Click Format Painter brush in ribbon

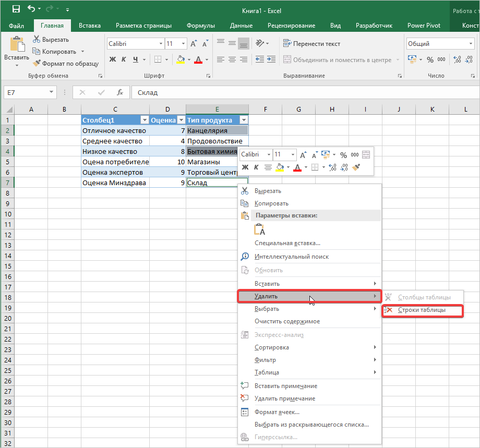point(37,64)
